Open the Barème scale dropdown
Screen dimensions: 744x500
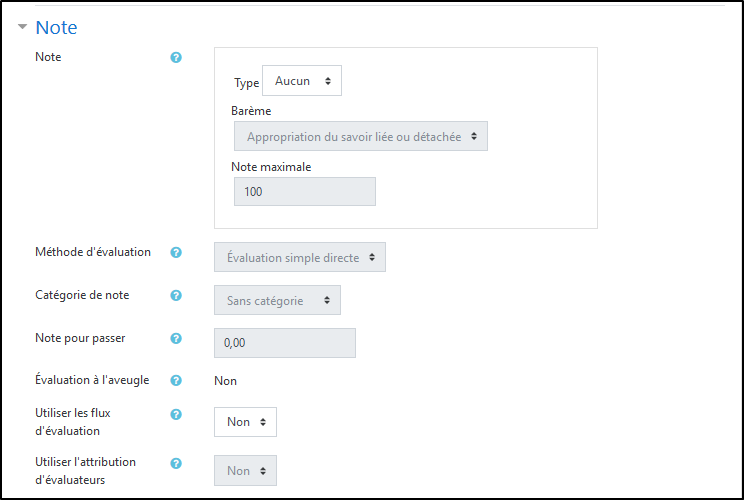(360, 137)
